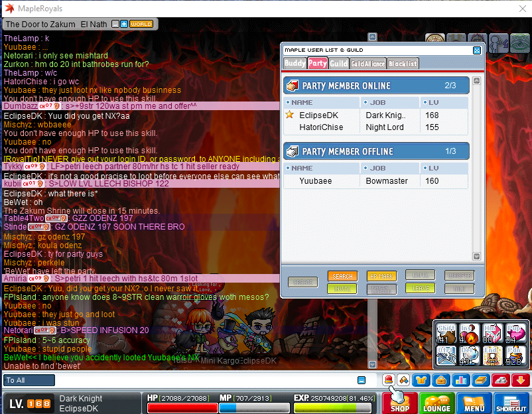Use the Ins quickslot potion
This screenshot has width=532, height=414.
coord(468,332)
